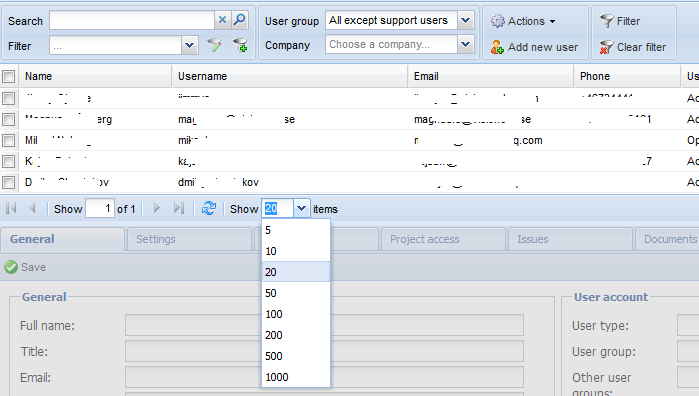Screen dimensions: 699x396
Task: Go to first page of the user list
Action: coord(12,208)
